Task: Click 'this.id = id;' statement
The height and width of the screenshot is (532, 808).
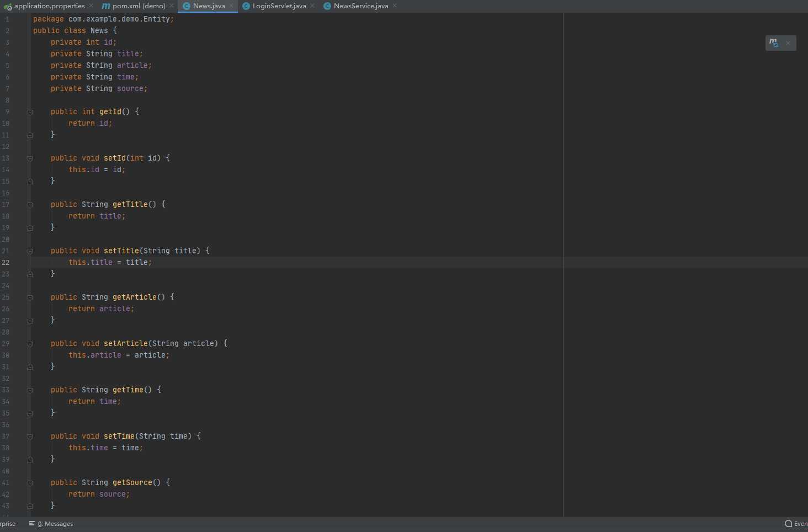Action: tap(97, 169)
